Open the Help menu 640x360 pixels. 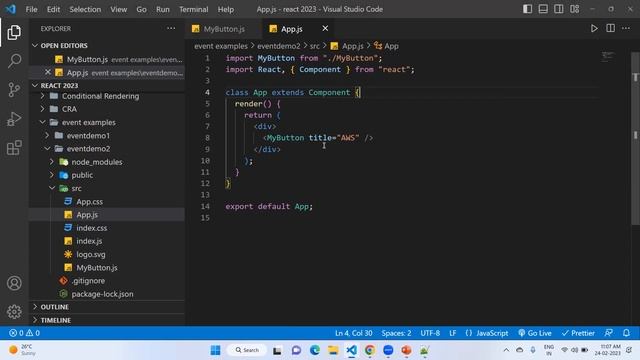[x=226, y=9]
